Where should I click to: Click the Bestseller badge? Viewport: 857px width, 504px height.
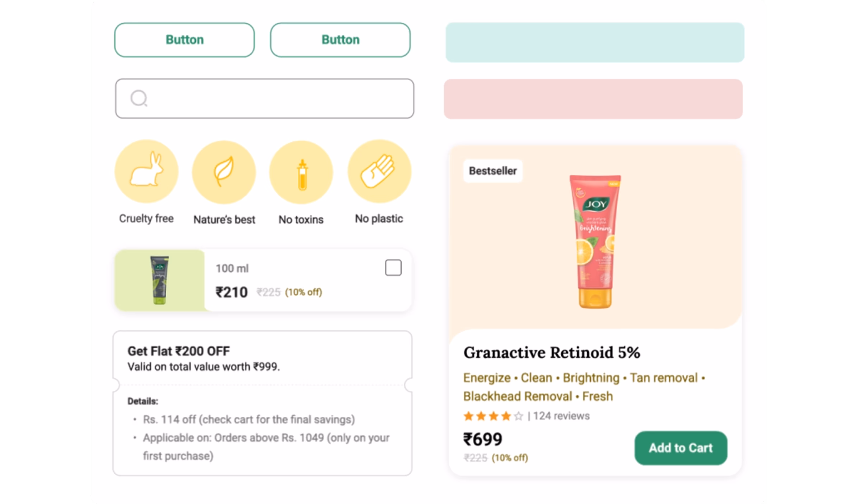point(493,171)
